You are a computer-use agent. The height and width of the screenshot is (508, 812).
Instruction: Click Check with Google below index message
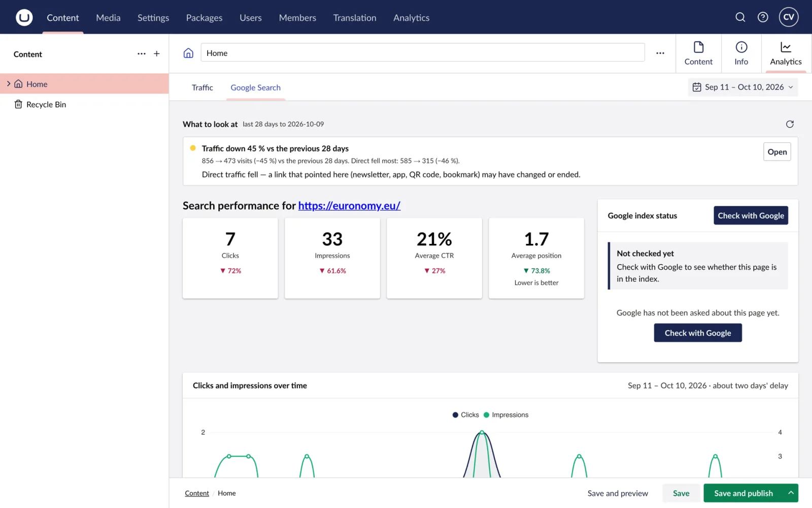[x=698, y=333]
